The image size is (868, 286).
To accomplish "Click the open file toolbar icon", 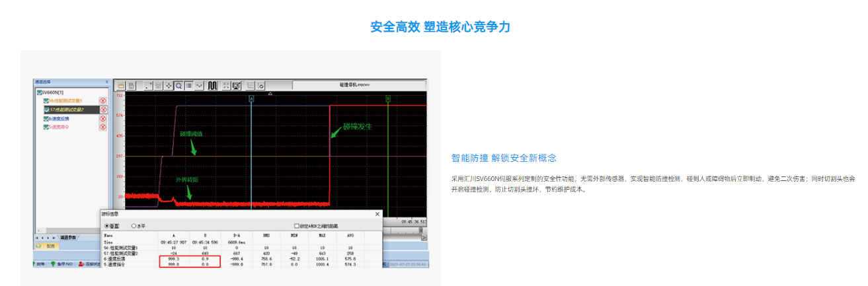I will coord(120,86).
